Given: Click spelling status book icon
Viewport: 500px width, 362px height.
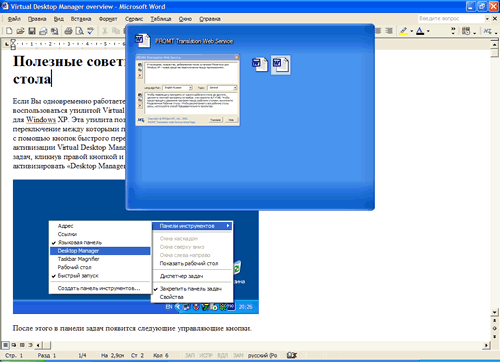Looking at the screenshot, I should [x=292, y=355].
